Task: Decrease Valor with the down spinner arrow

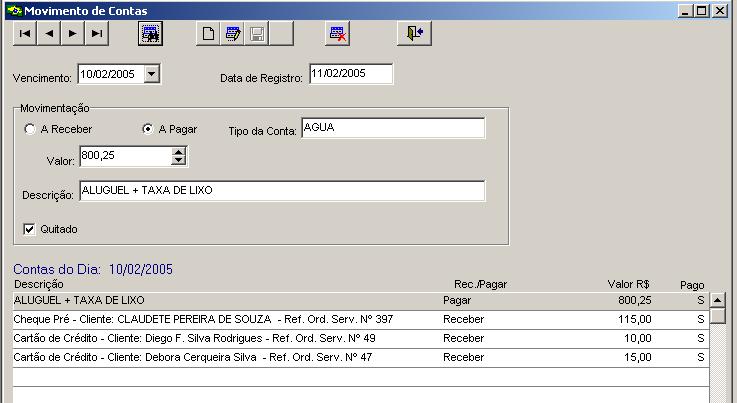Action: 179,160
